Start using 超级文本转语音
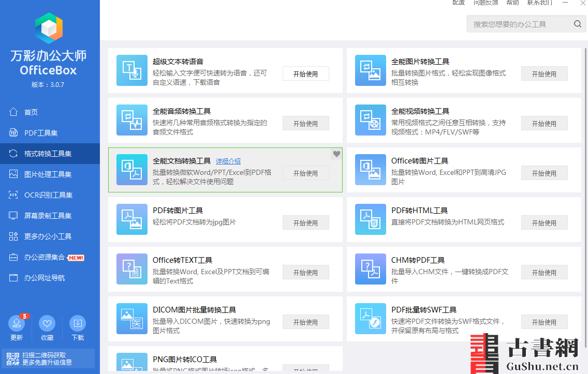The width and height of the screenshot is (588, 374). [x=305, y=74]
